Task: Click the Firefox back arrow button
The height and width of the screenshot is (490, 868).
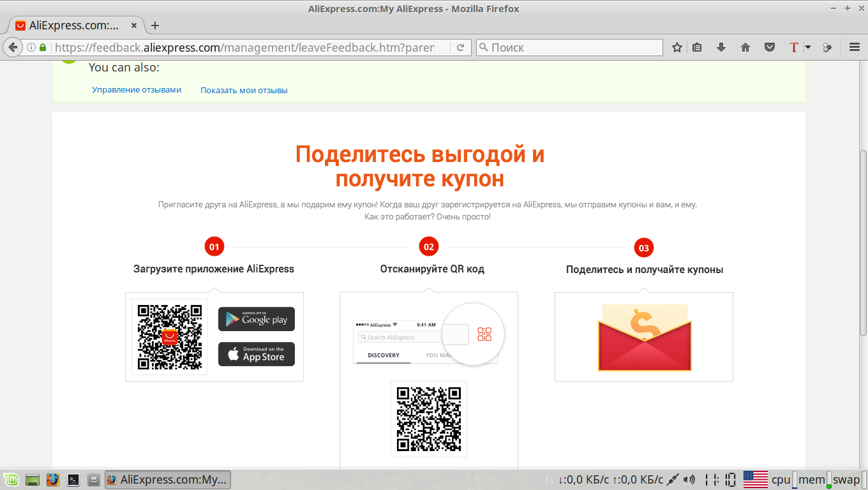Action: 12,47
